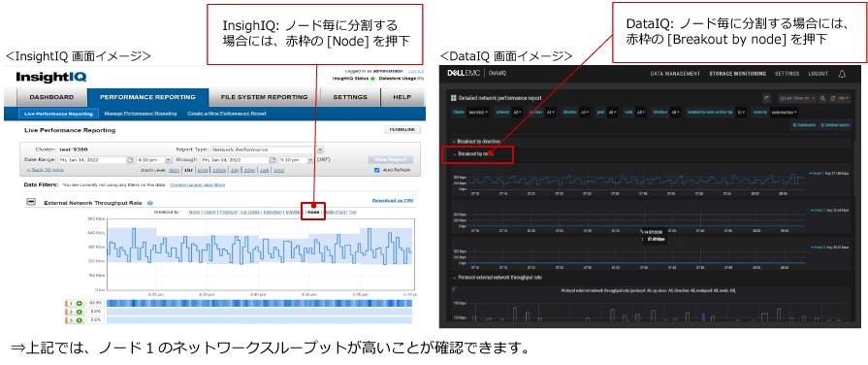Open the 5:10 pm end time dropdown

click(296, 160)
